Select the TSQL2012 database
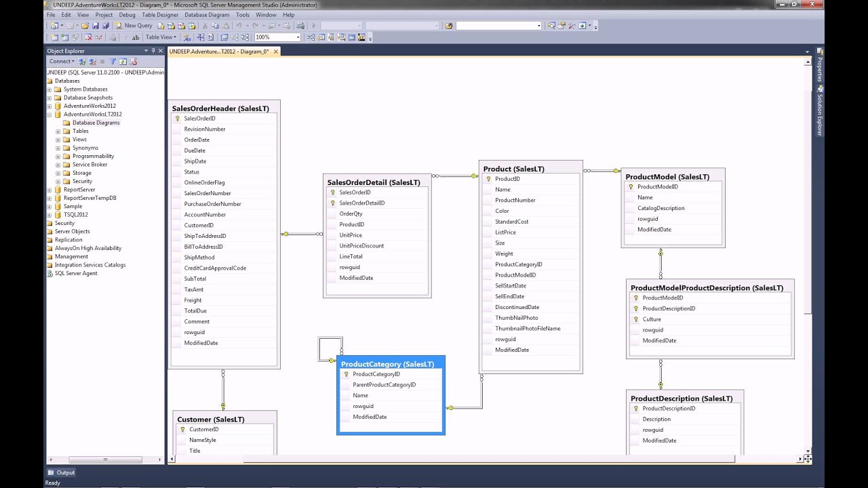 tap(75, 215)
